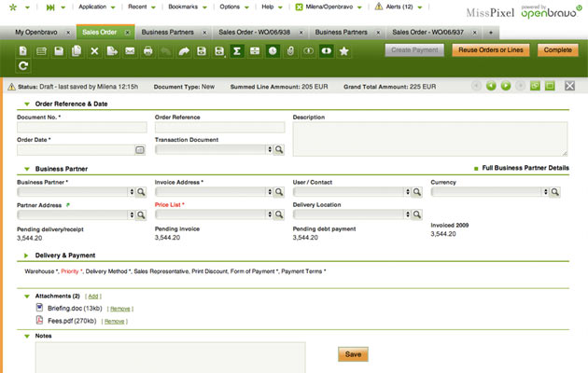Click search magnifier beside Currency field
This screenshot has height=373, width=588.
click(x=555, y=192)
